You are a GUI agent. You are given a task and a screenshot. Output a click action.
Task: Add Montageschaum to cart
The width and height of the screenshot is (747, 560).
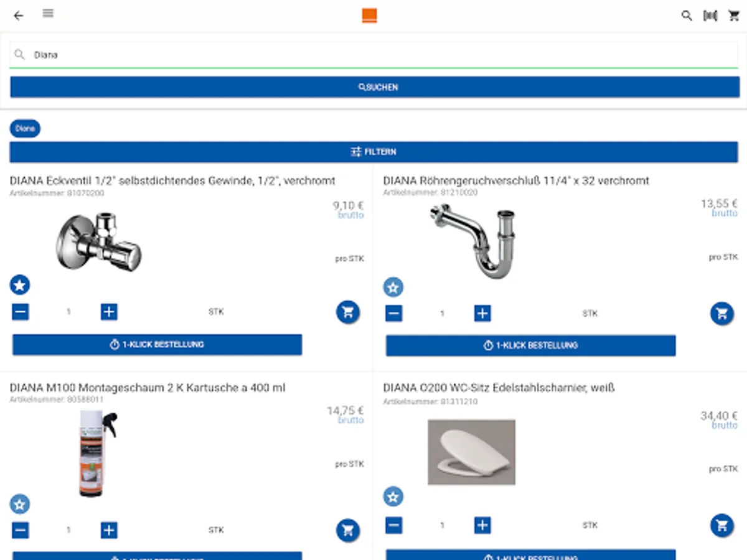348,530
